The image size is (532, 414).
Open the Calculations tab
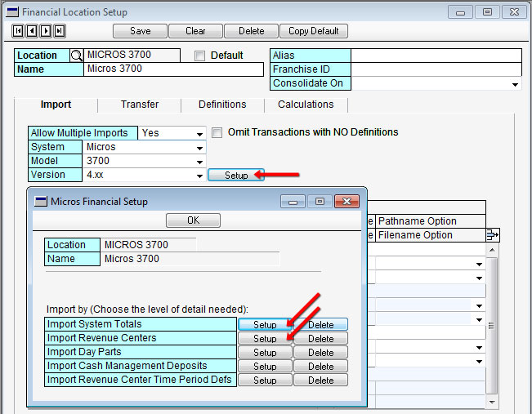pos(306,105)
